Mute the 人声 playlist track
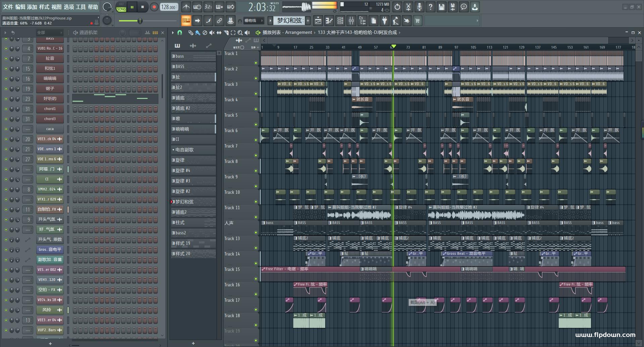 click(x=256, y=232)
